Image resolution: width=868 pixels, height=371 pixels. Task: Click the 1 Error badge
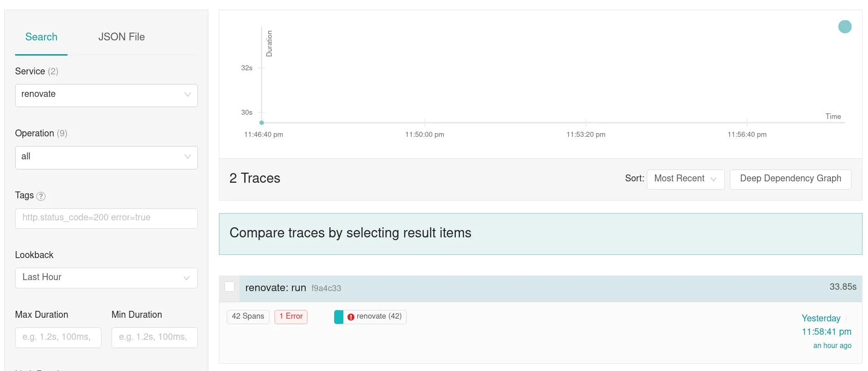coord(291,316)
